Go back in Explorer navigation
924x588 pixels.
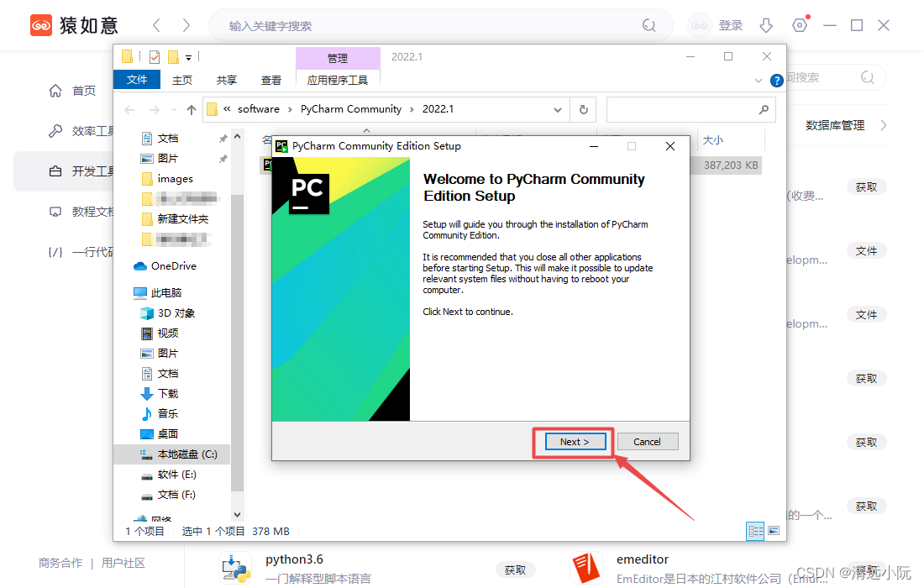point(129,109)
